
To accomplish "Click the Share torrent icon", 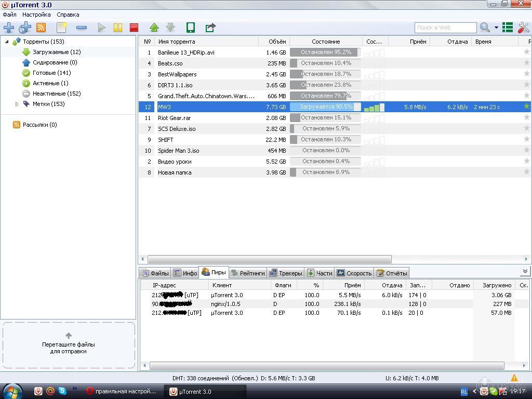I will (210, 28).
